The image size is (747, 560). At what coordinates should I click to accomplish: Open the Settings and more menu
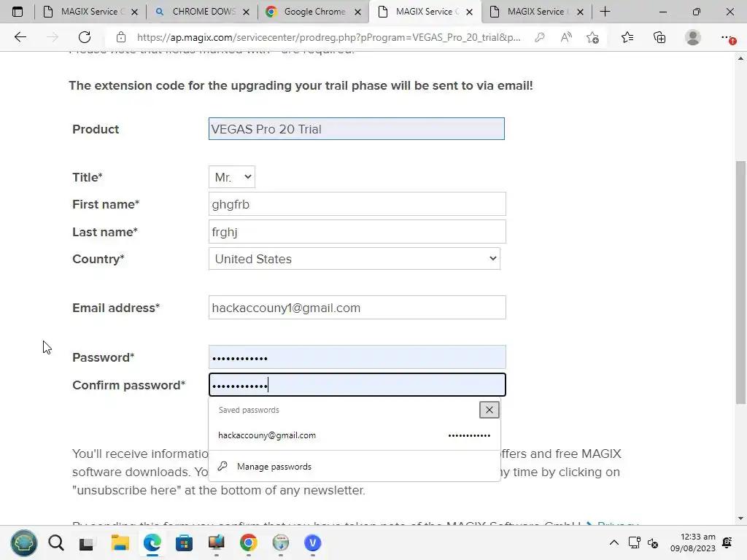(727, 37)
